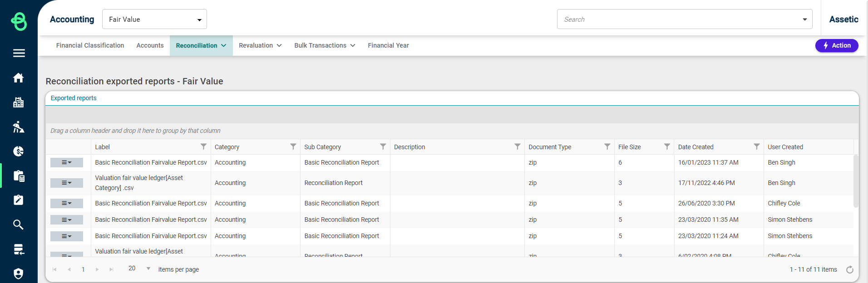Expand the Reconciliation menu
The width and height of the screenshot is (868, 283).
click(201, 45)
